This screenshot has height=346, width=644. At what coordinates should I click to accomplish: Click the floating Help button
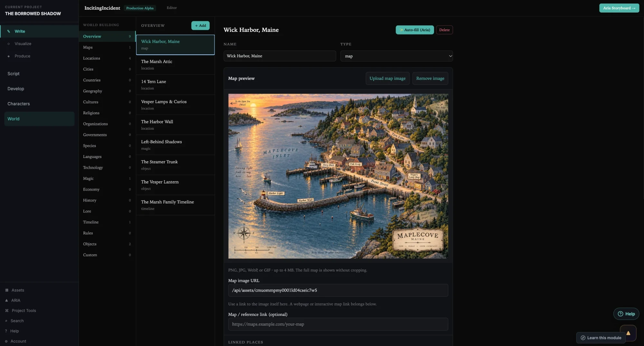pos(626,314)
